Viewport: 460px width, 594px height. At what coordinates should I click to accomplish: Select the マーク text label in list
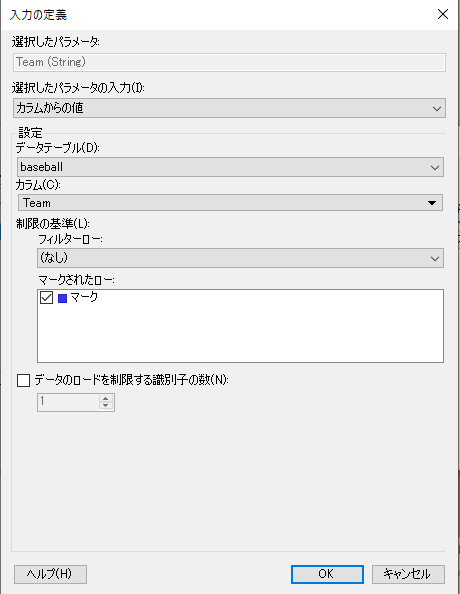[84, 297]
